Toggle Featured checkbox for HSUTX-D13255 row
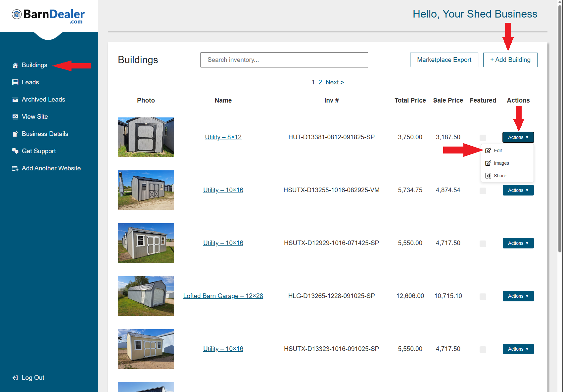Viewport: 563px width, 392px height. coord(483,191)
